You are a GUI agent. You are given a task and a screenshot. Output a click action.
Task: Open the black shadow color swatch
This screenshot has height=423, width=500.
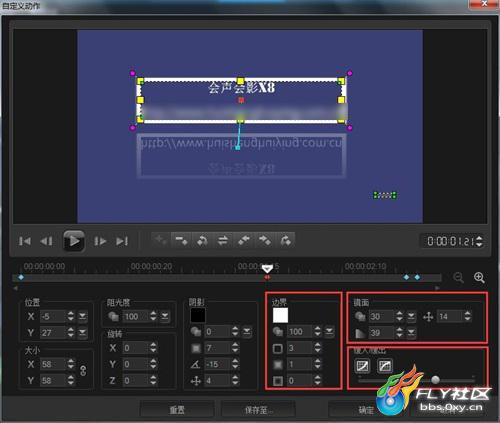point(198,315)
